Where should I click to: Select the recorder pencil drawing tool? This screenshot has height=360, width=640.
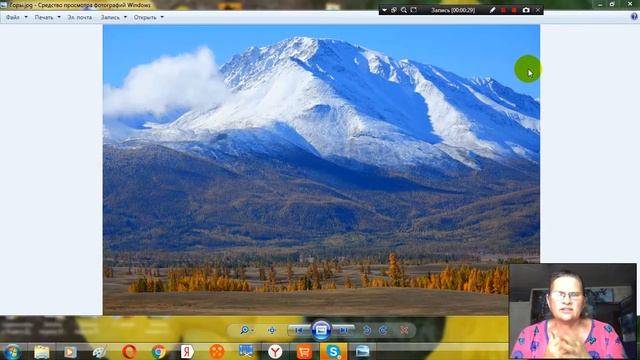click(x=492, y=10)
